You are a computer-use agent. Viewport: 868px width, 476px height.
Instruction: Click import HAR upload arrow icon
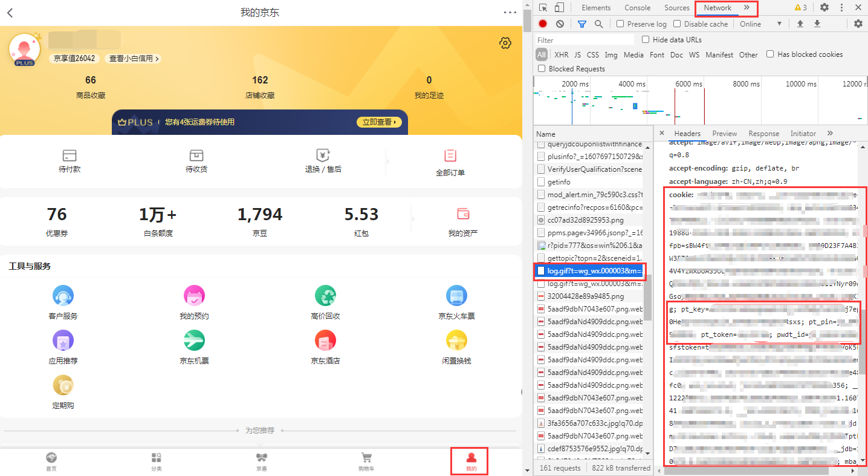tap(800, 24)
